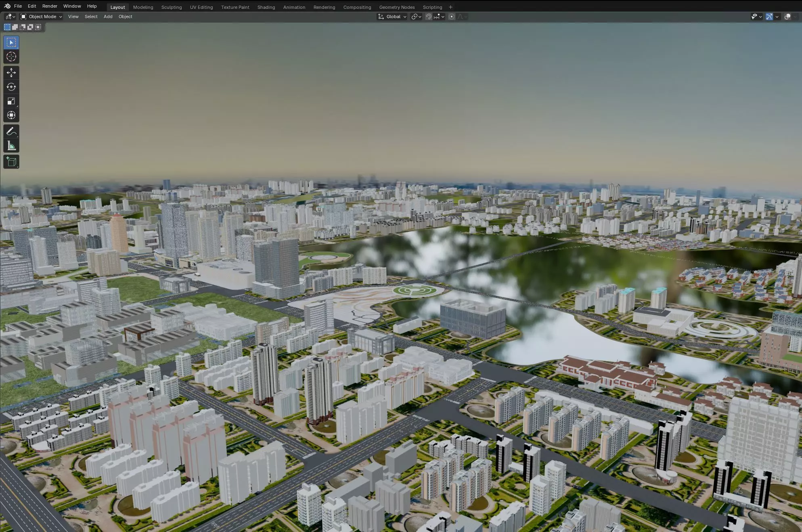Switch to the UV Editing workspace tab
802x532 pixels.
point(201,7)
